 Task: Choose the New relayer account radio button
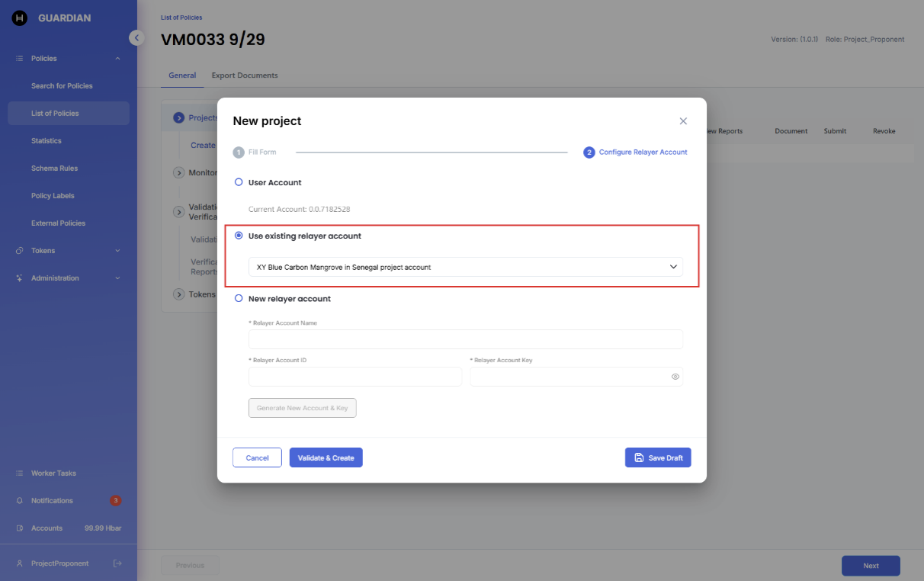(239, 299)
